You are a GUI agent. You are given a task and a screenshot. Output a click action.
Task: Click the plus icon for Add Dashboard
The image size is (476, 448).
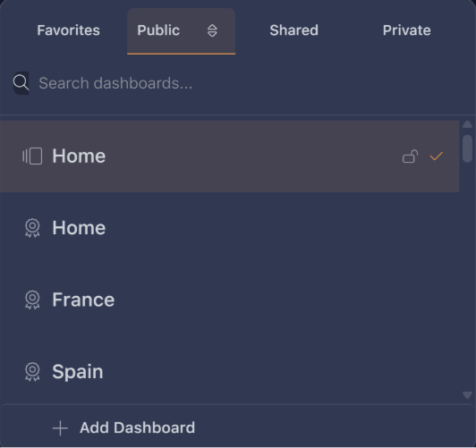pos(60,428)
